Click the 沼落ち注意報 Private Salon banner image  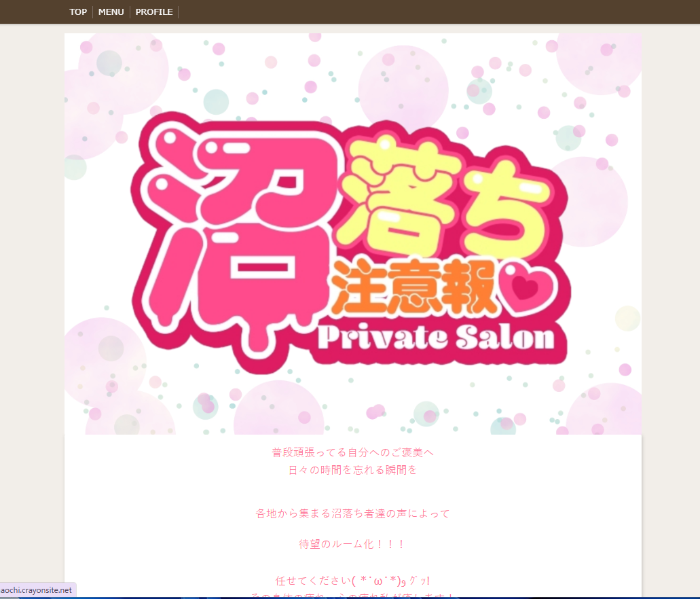point(352,234)
